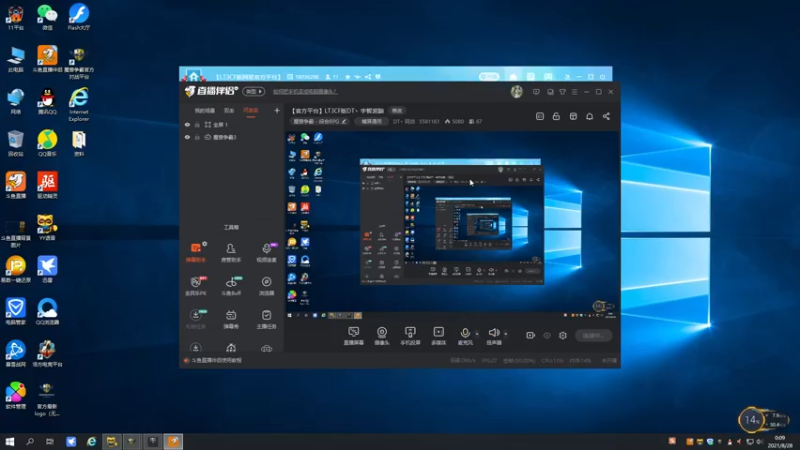Open the help link in title bar
Screen dimensions: 800x450
(305, 92)
